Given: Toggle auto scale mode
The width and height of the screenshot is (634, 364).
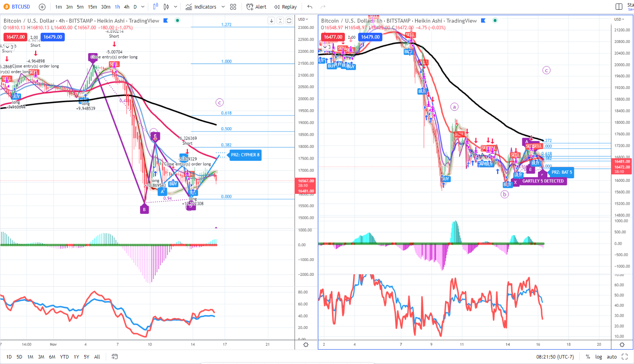Looking at the screenshot, I should (612, 357).
